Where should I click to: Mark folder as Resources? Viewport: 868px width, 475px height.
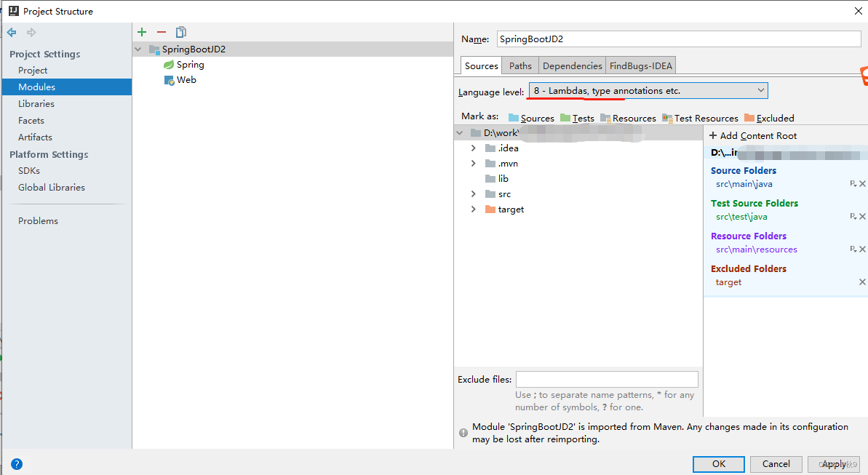point(628,118)
